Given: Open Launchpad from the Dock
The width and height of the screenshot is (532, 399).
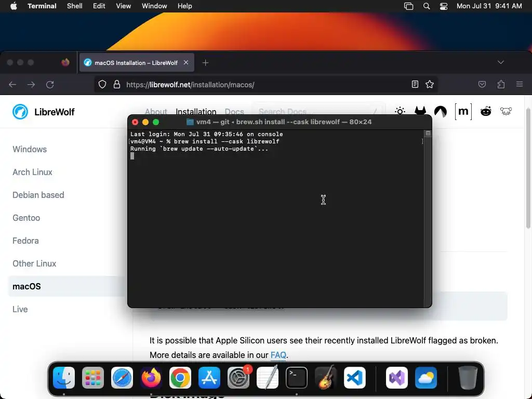Looking at the screenshot, I should click(93, 378).
